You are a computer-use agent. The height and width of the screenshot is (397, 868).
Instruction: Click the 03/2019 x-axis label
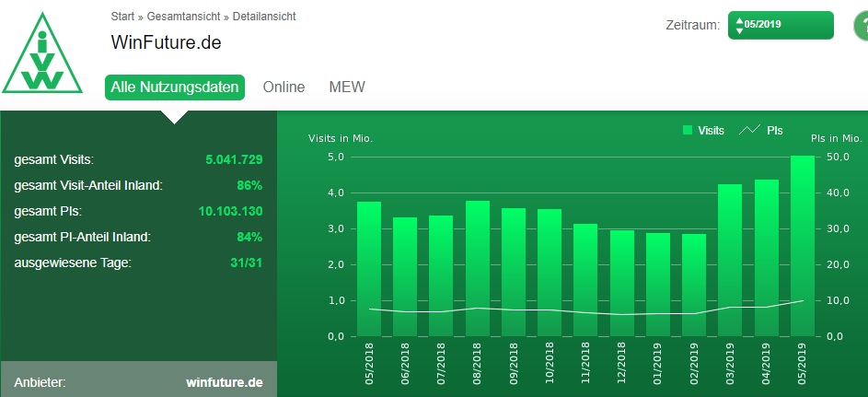click(730, 363)
